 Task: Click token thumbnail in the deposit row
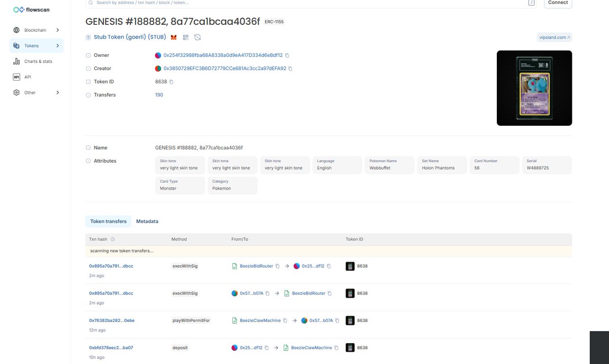350,348
